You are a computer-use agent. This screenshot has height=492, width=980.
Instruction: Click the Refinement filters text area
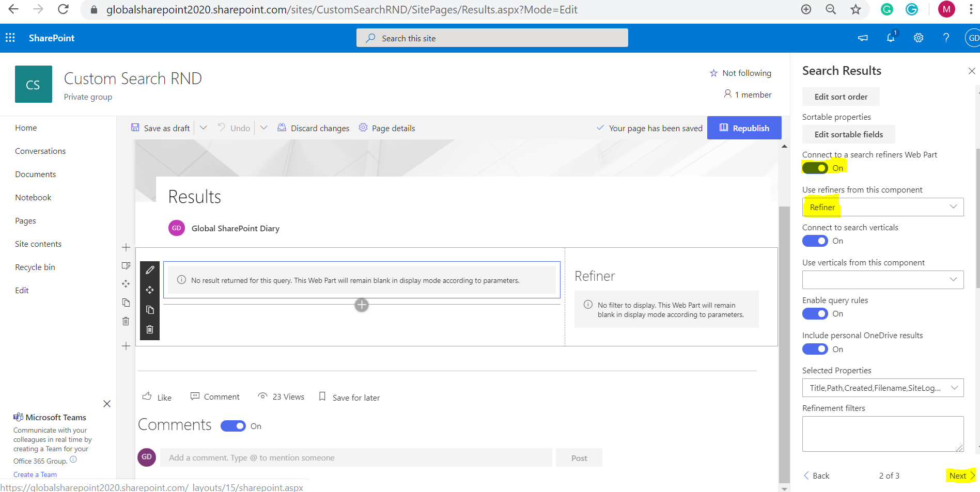[883, 434]
